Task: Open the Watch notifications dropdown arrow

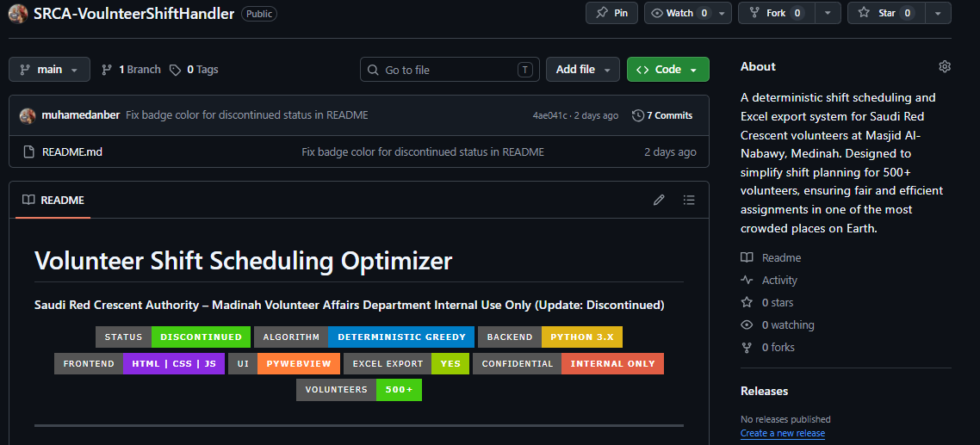Action: (723, 13)
